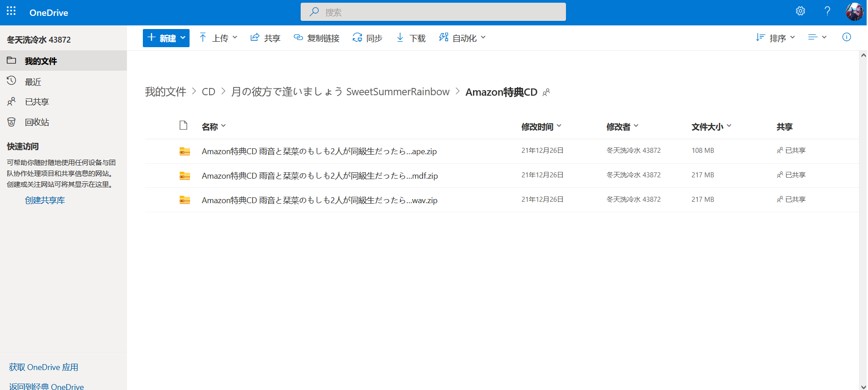
Task: Open the Sort order dropdown
Action: [775, 38]
